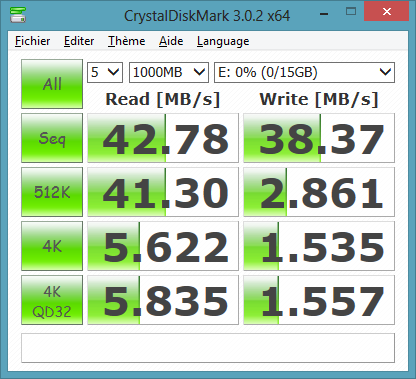
Task: Click the 4K read result 5.622
Action: tap(163, 246)
